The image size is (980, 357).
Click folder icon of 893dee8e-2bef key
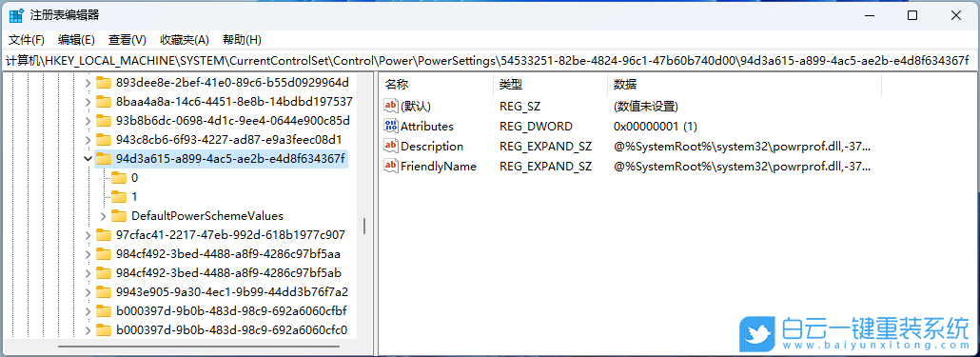[x=104, y=83]
